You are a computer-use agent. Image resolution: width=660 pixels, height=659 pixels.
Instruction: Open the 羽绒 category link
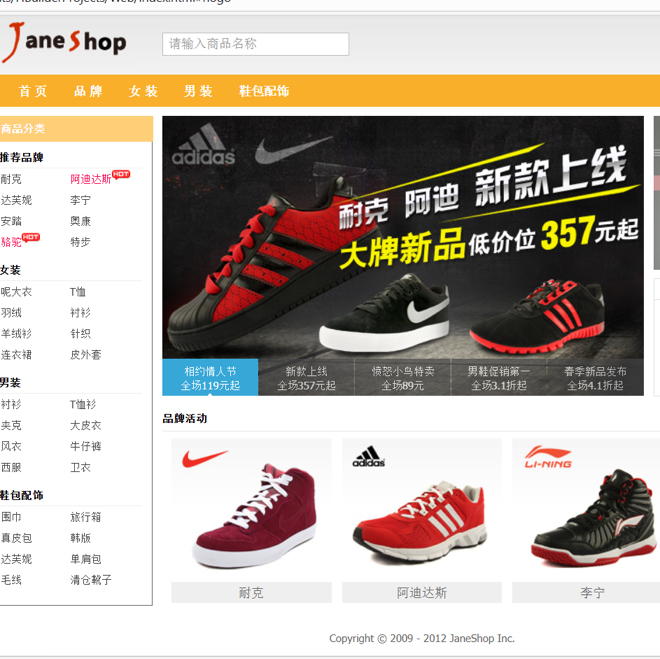11,313
